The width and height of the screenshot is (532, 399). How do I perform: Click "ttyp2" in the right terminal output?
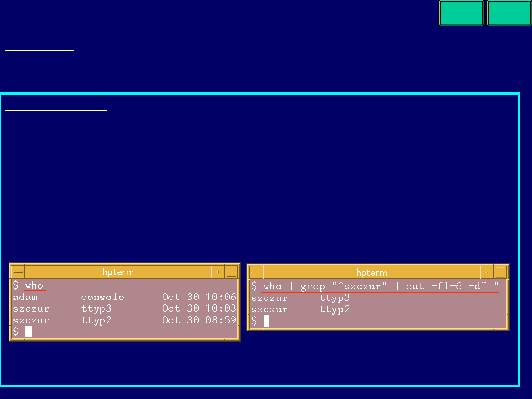(335, 309)
